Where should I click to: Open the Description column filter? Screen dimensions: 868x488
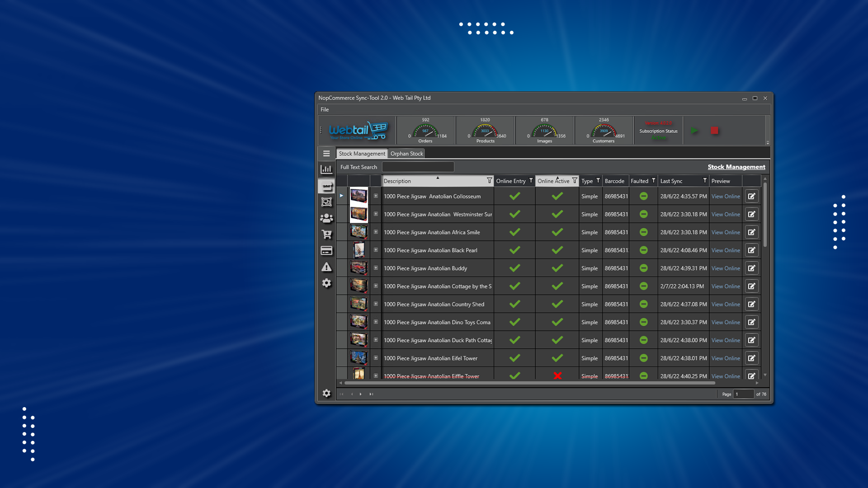click(489, 181)
